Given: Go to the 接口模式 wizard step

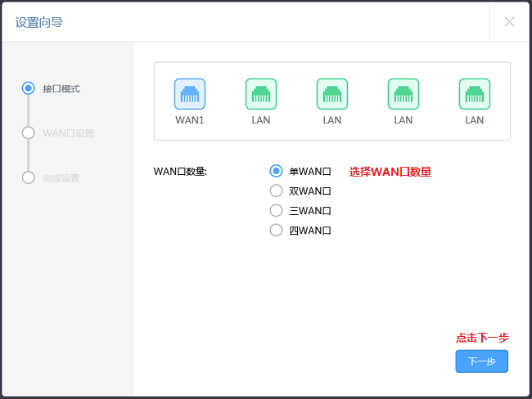Looking at the screenshot, I should pyautogui.click(x=61, y=89).
